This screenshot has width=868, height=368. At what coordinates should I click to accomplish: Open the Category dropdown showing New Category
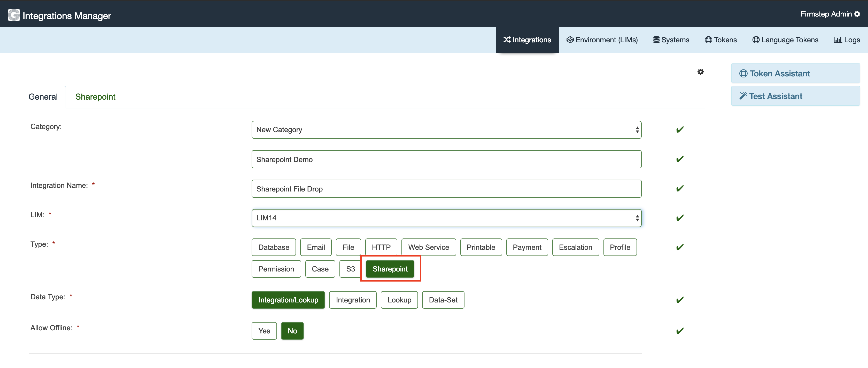[x=446, y=130]
